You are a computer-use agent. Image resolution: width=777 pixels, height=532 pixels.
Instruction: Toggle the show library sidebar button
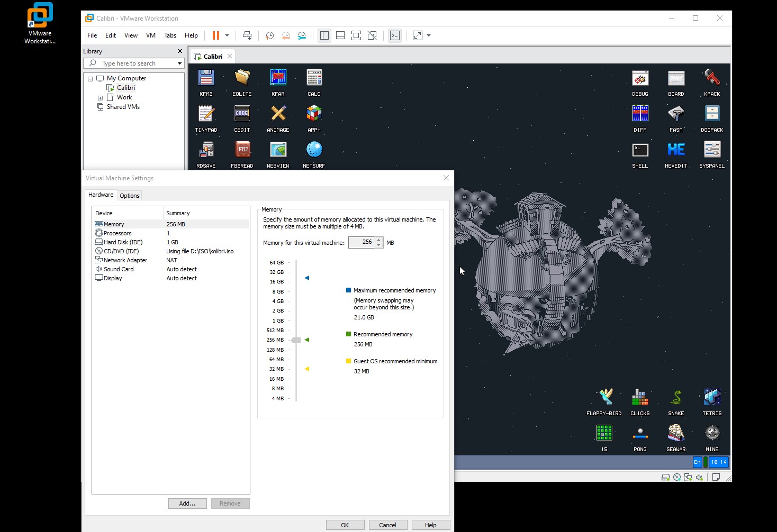[x=324, y=35]
